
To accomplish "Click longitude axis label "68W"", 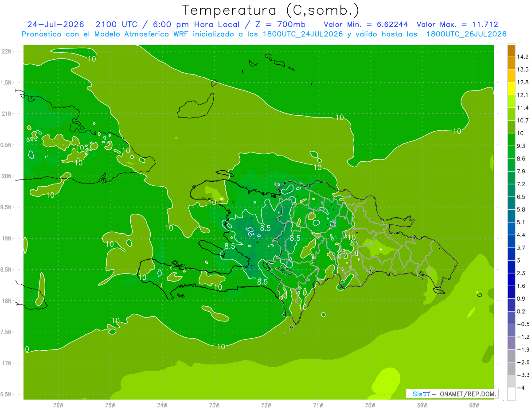I will pyautogui.click(x=473, y=405).
